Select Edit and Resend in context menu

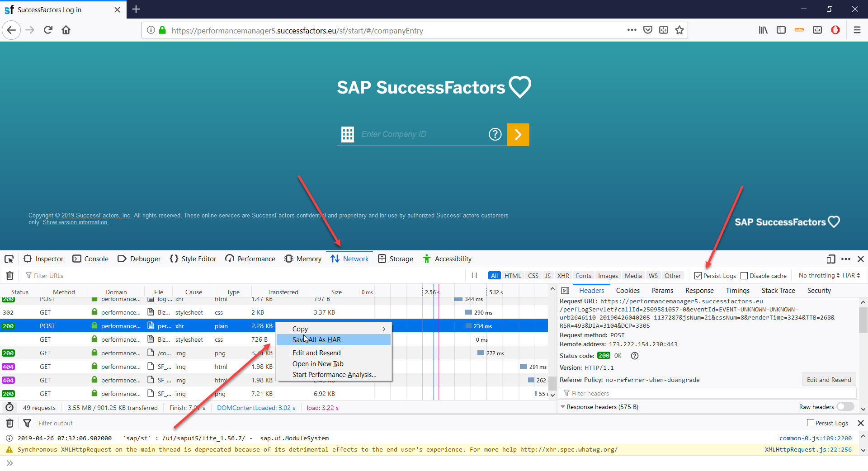click(334, 353)
